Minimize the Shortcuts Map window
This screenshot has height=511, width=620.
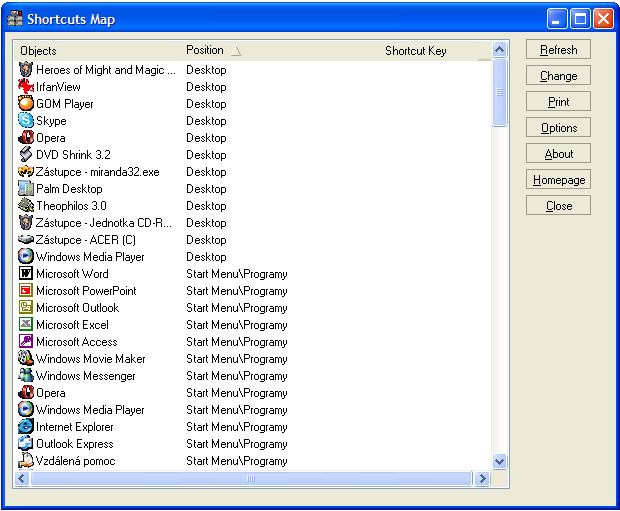pos(556,19)
